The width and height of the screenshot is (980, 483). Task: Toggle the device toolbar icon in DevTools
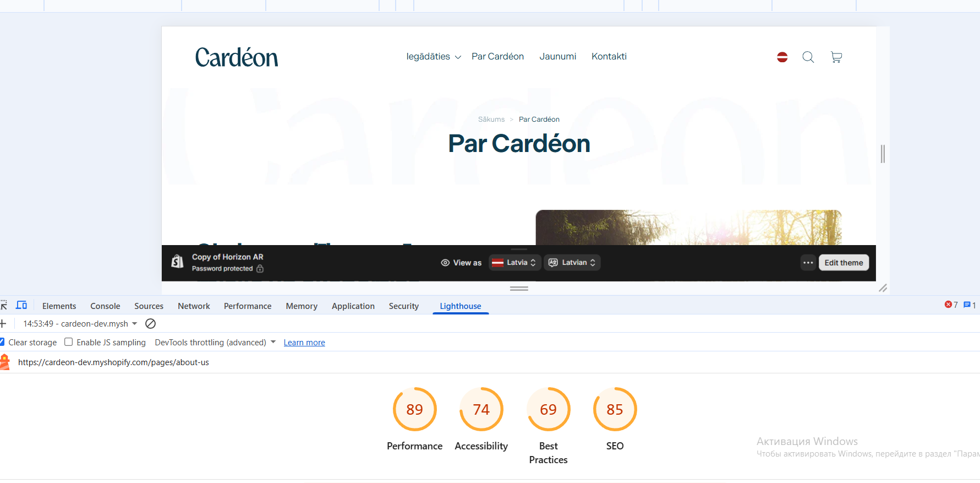(x=21, y=305)
